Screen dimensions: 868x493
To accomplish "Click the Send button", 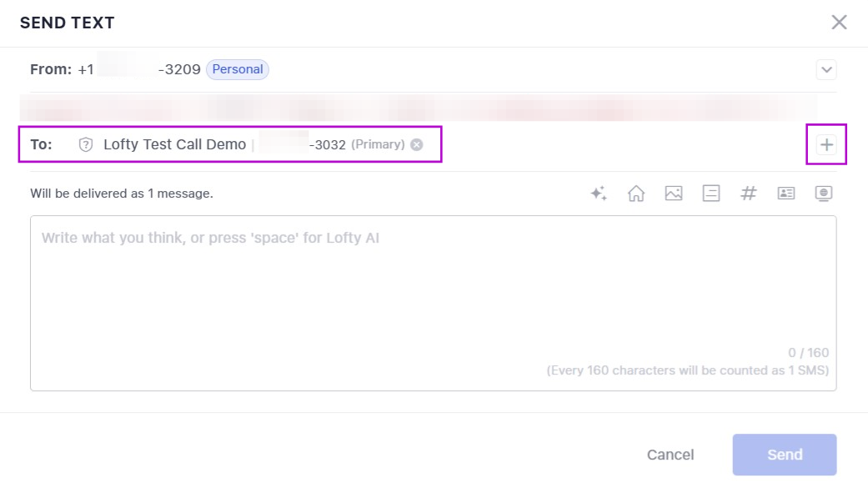I will pyautogui.click(x=784, y=455).
